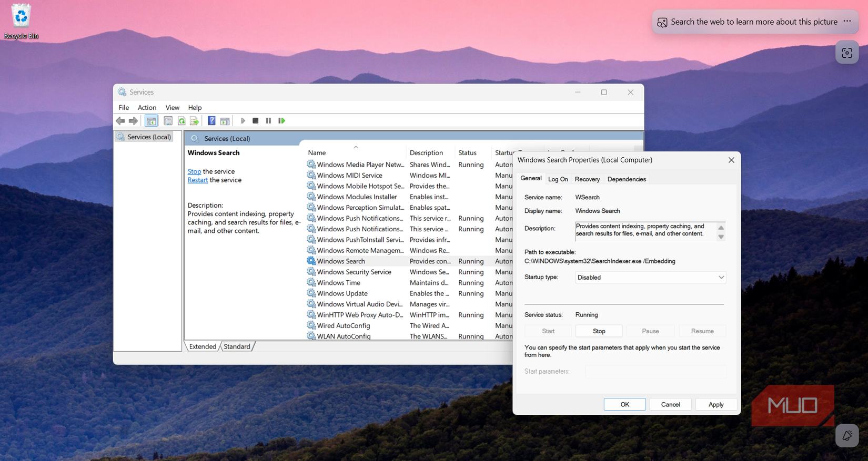Screen dimensions: 868x461
Task: Open the View menu
Action: (x=172, y=107)
